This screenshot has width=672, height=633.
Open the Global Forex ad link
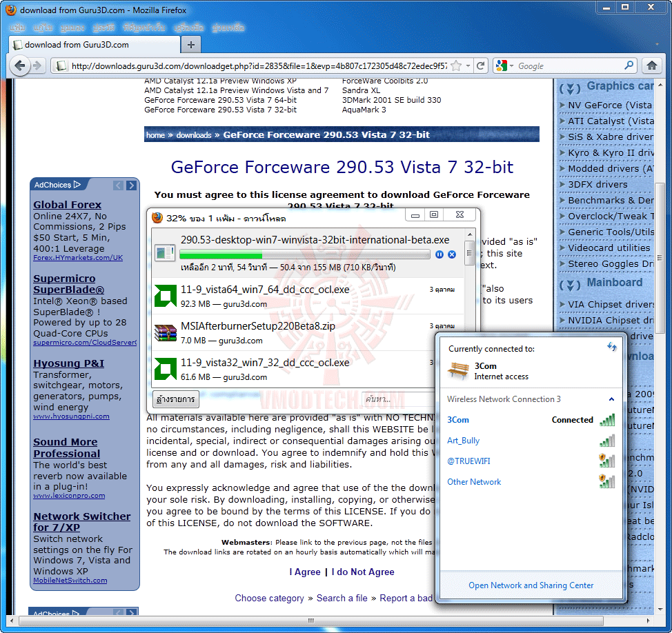pyautogui.click(x=68, y=205)
